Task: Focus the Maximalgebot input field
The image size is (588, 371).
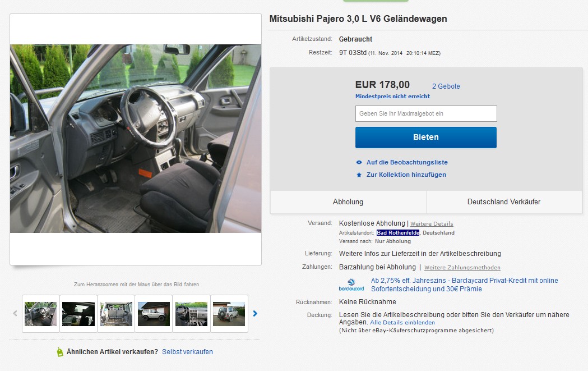Action: (x=426, y=114)
